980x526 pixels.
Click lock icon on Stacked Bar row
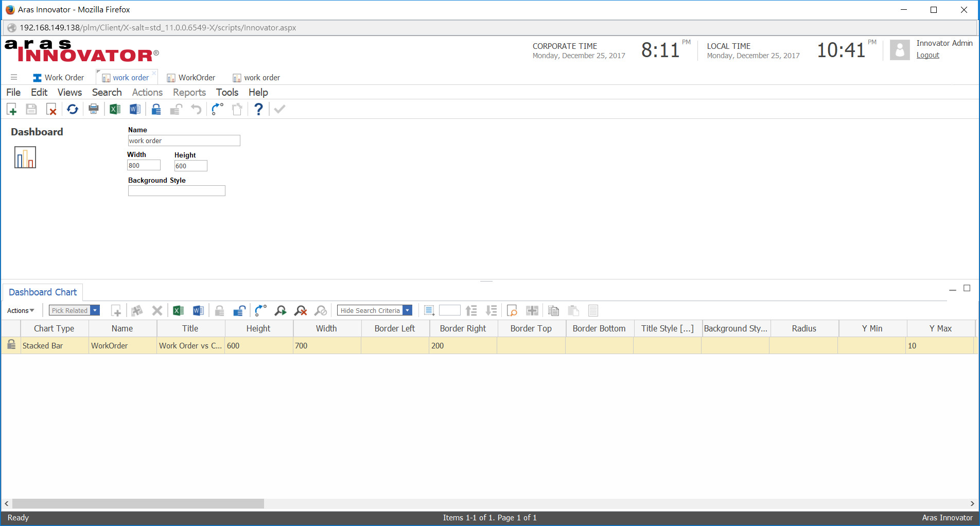point(11,345)
